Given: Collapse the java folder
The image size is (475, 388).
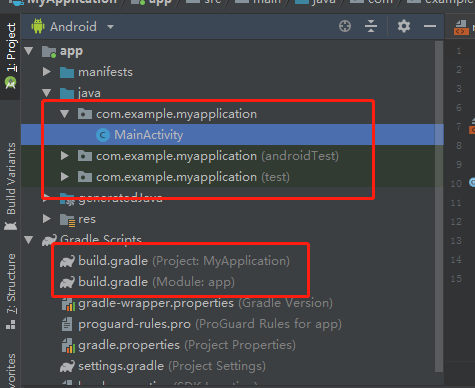Looking at the screenshot, I should pyautogui.click(x=47, y=93).
